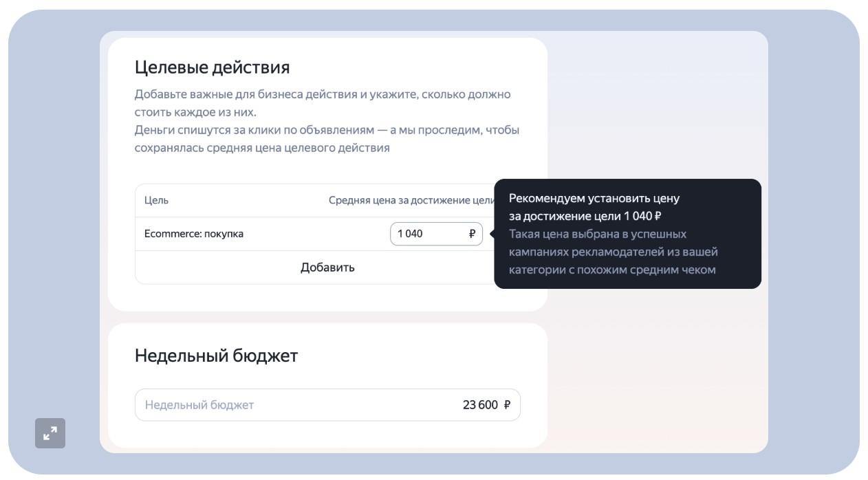Click the сохранялась средняя цена description line

click(261, 148)
